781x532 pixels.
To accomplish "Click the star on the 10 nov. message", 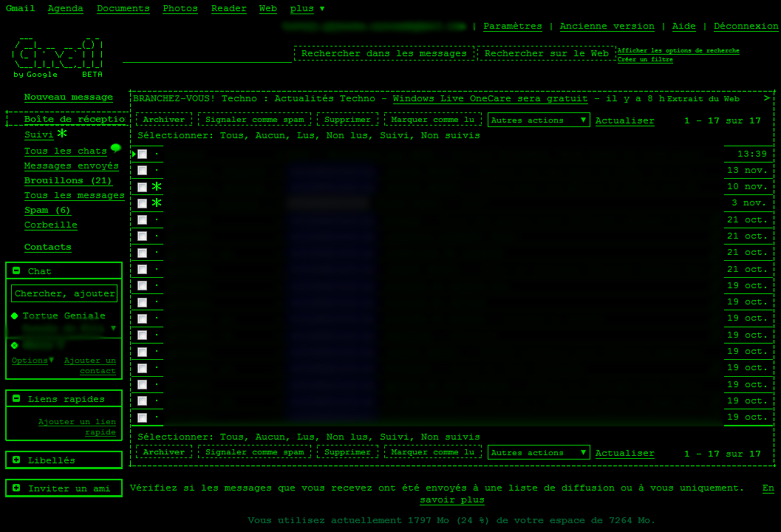I will click(x=157, y=186).
